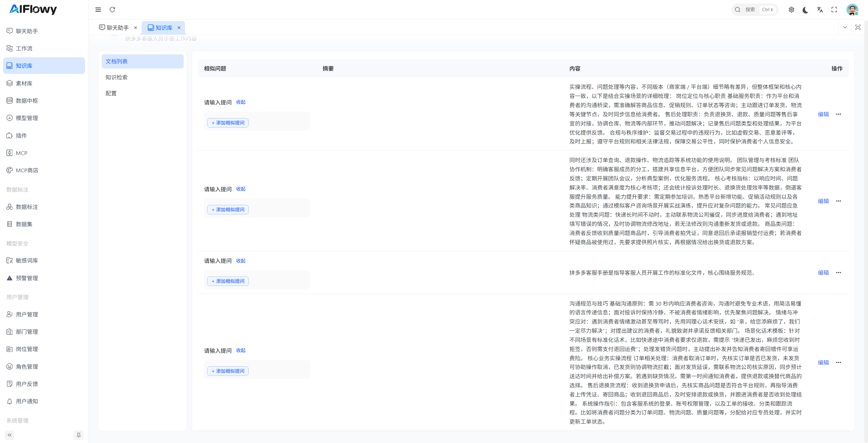Click the refresh icon in top toolbar
Image resolution: width=868 pixels, height=443 pixels.
(112, 9)
